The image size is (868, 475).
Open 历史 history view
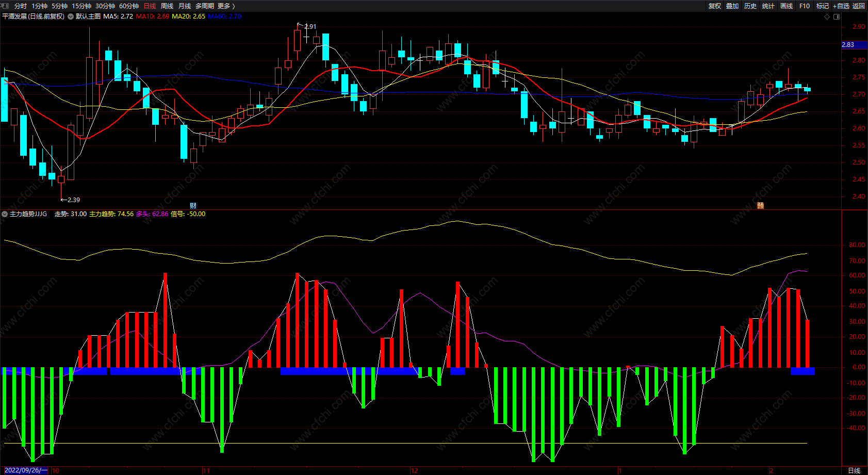coord(750,6)
